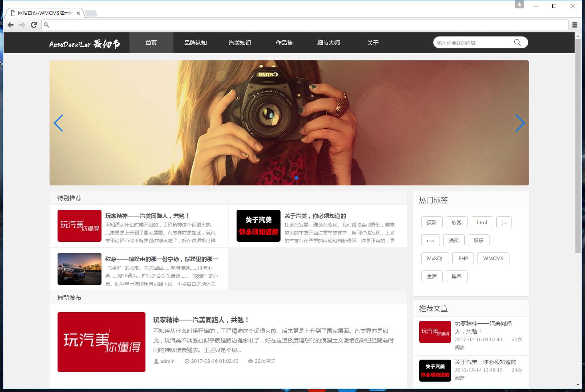The image size is (585, 392).
Task: Select the 搞笑 tag
Action: click(x=454, y=241)
